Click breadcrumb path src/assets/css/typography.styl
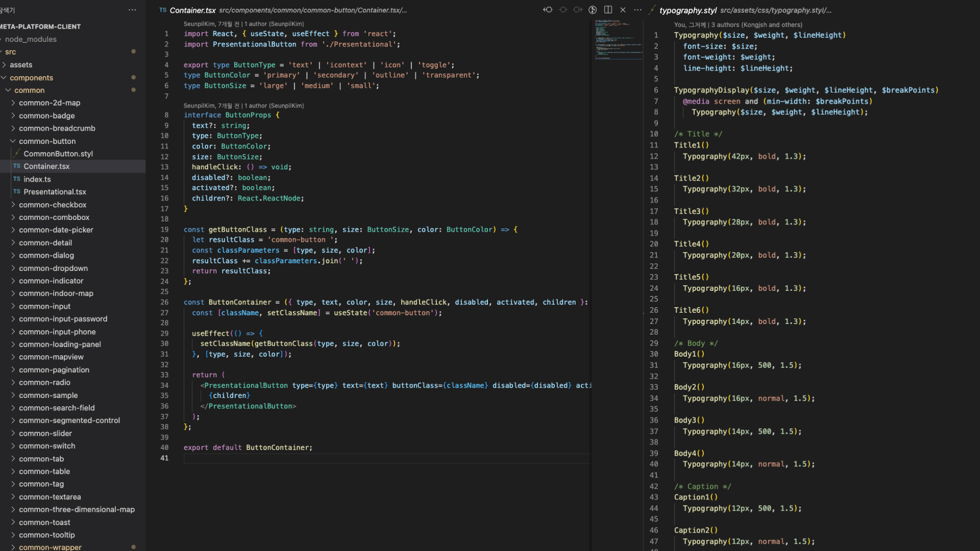 tap(776, 10)
